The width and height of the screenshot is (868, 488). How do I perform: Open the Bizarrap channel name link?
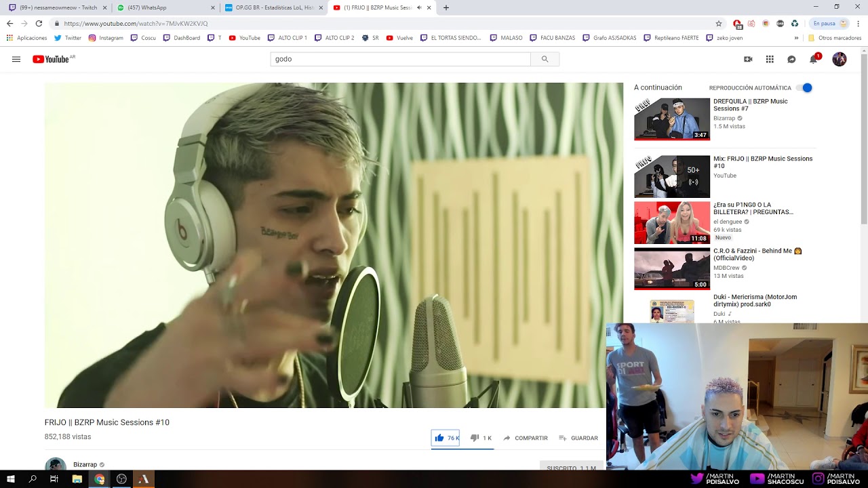85,464
